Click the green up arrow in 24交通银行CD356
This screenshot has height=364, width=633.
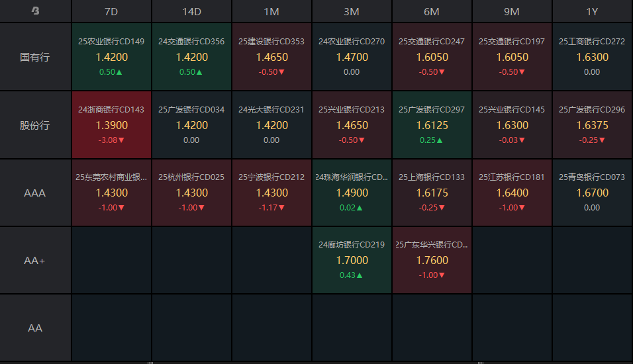click(199, 72)
